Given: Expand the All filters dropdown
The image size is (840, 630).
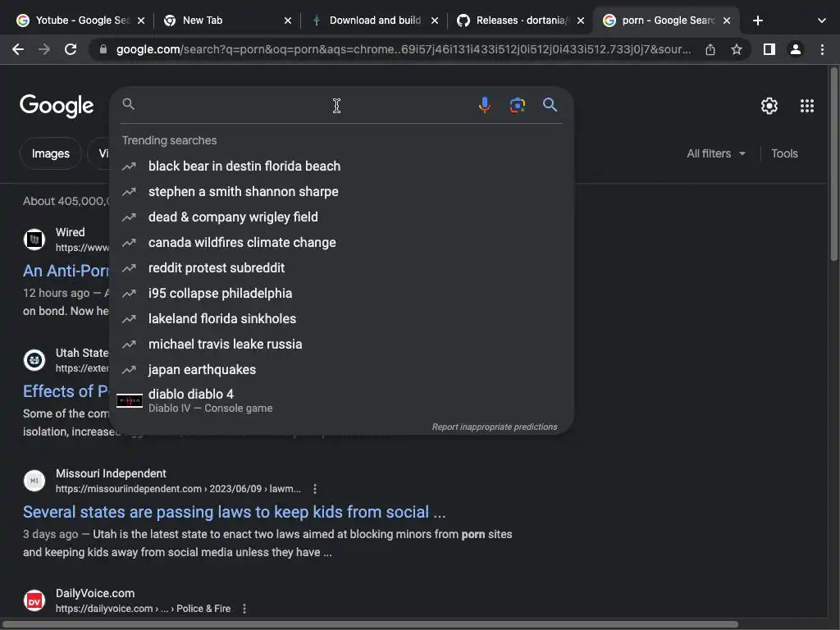Looking at the screenshot, I should coord(716,153).
